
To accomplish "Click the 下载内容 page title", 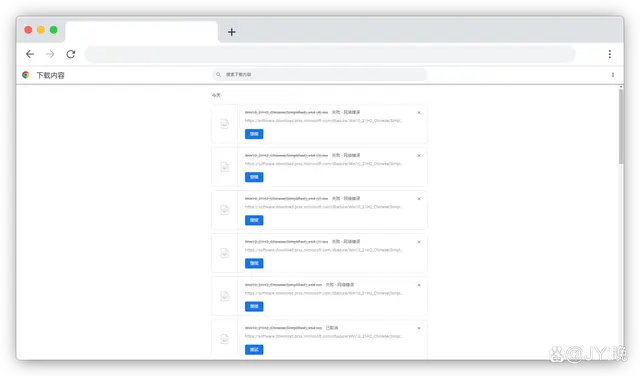I will 50,75.
